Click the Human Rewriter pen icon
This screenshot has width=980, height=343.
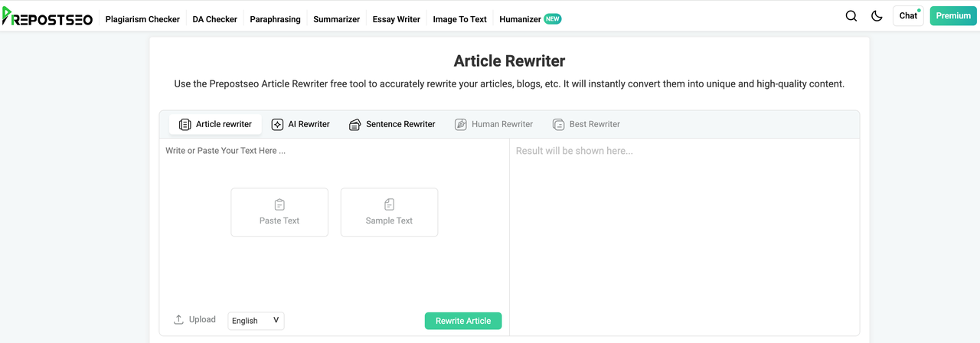click(460, 124)
